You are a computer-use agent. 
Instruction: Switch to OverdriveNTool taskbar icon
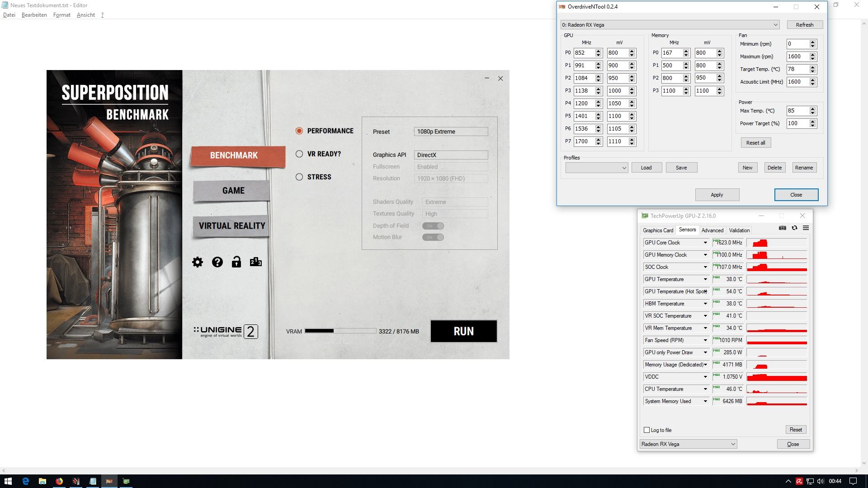click(x=109, y=481)
